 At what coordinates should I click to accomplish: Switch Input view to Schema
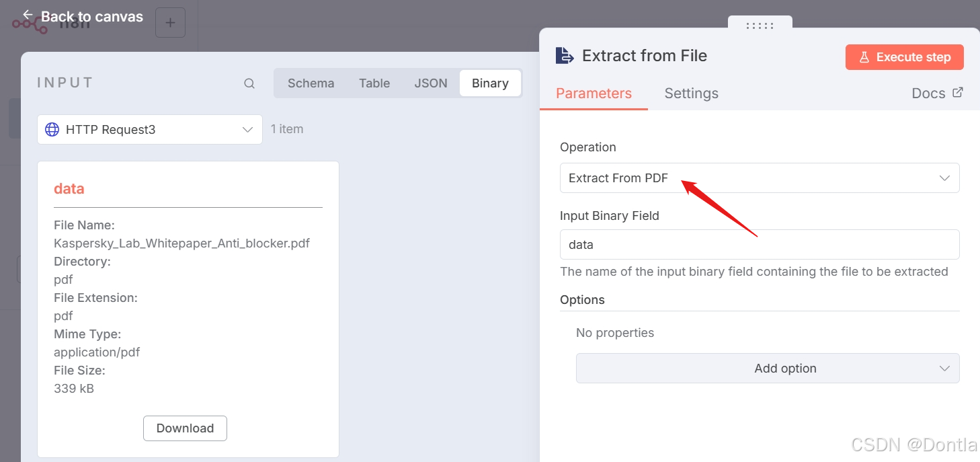coord(311,83)
